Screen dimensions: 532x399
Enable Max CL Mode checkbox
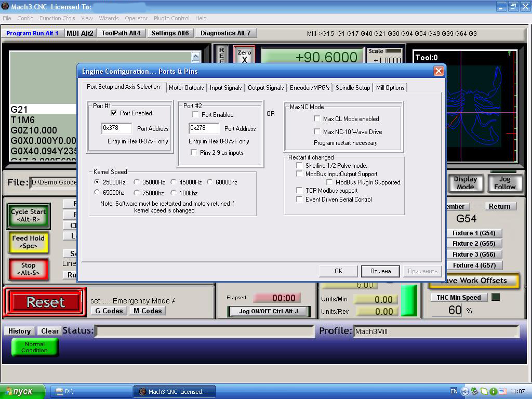[x=317, y=119]
